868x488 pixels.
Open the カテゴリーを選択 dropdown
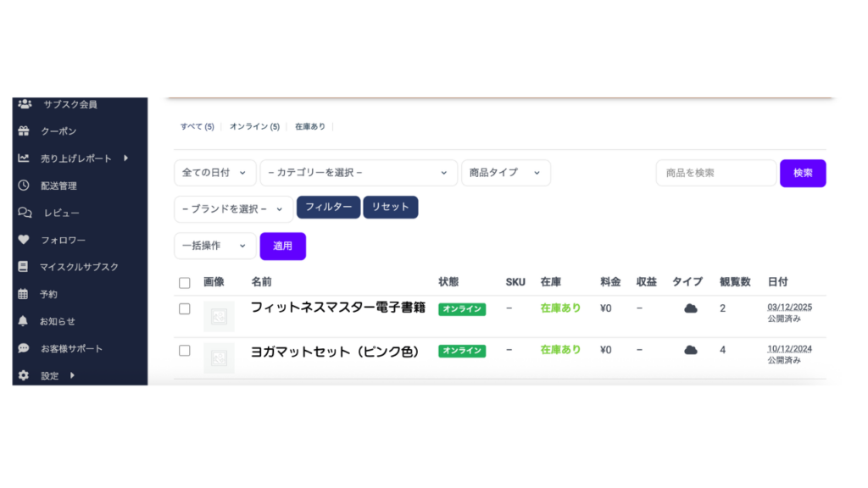point(359,173)
